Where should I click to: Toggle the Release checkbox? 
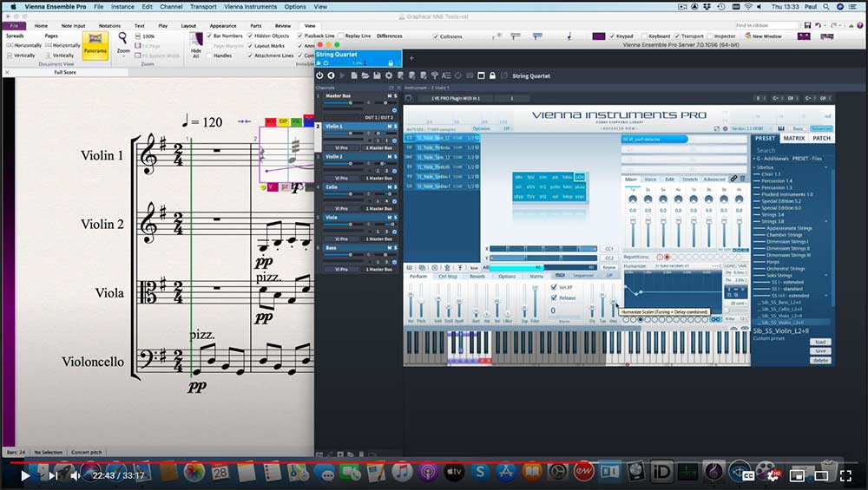554,297
